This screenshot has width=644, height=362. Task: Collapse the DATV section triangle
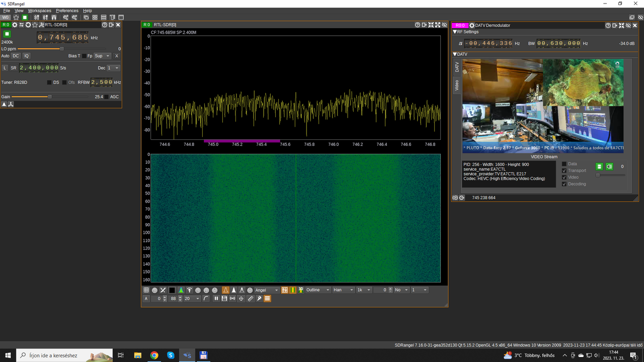tap(455, 54)
